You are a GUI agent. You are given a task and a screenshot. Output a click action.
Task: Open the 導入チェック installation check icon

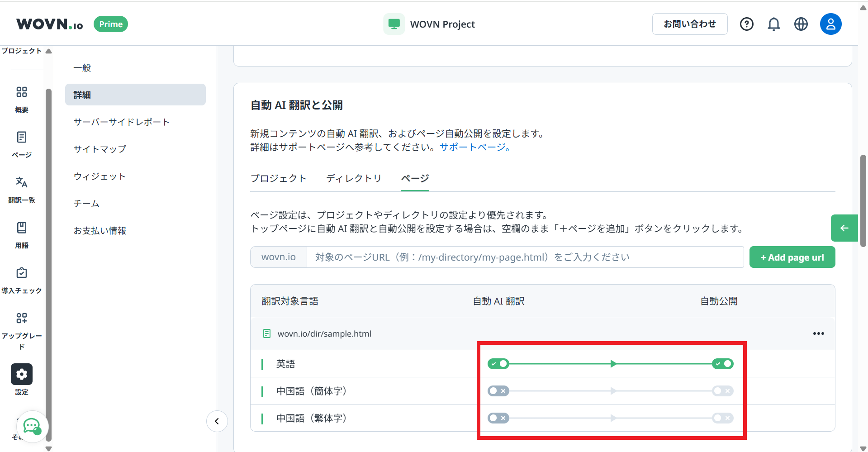pos(21,273)
